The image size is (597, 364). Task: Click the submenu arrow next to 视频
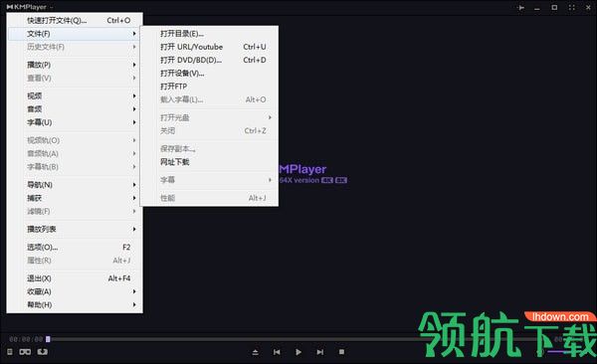[x=134, y=95]
